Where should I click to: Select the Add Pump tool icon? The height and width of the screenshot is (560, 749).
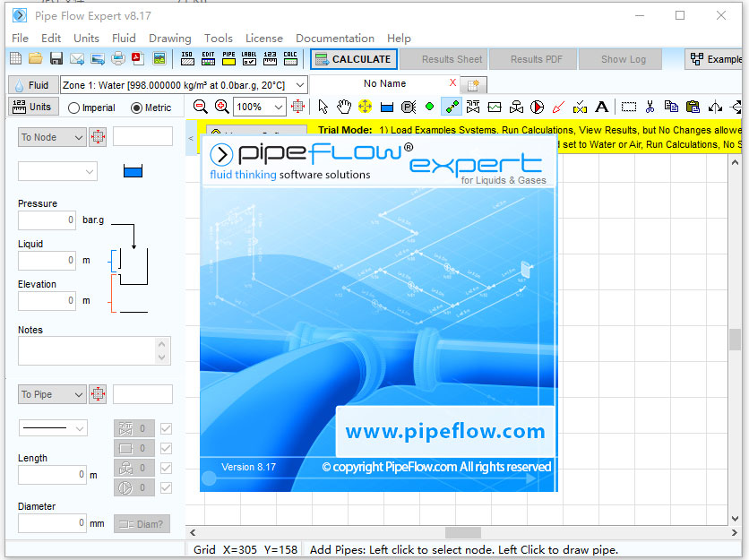coord(538,107)
